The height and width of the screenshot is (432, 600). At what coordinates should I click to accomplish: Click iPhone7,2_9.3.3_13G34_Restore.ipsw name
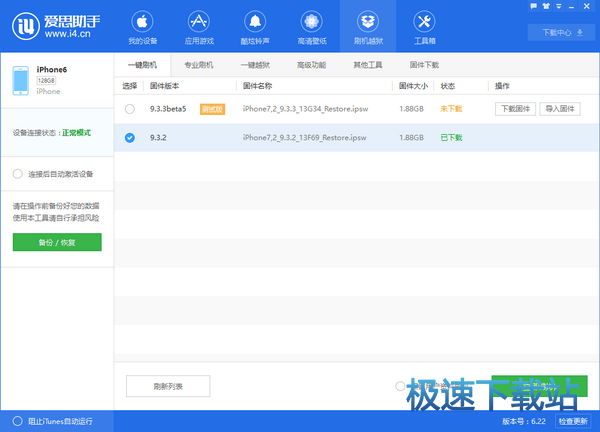[305, 109]
